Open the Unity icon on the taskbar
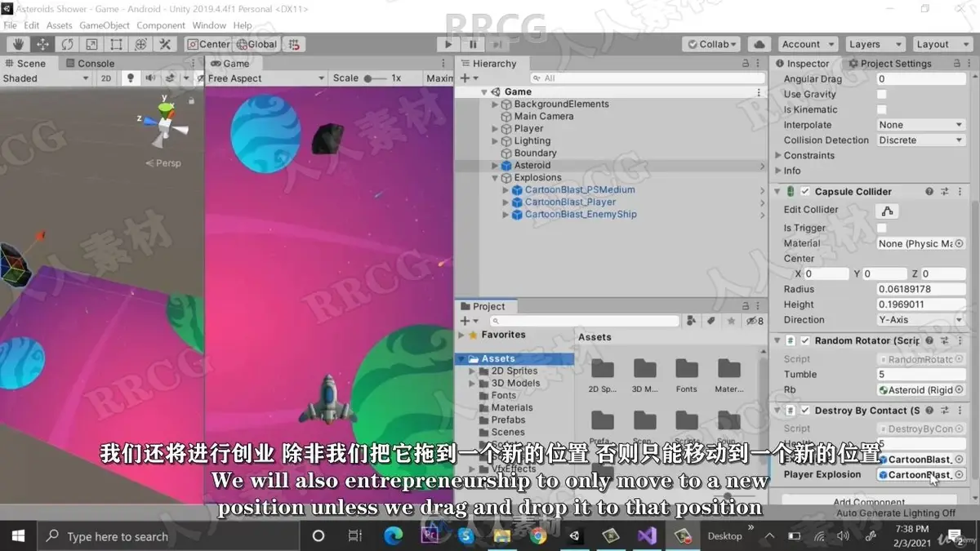 574,536
